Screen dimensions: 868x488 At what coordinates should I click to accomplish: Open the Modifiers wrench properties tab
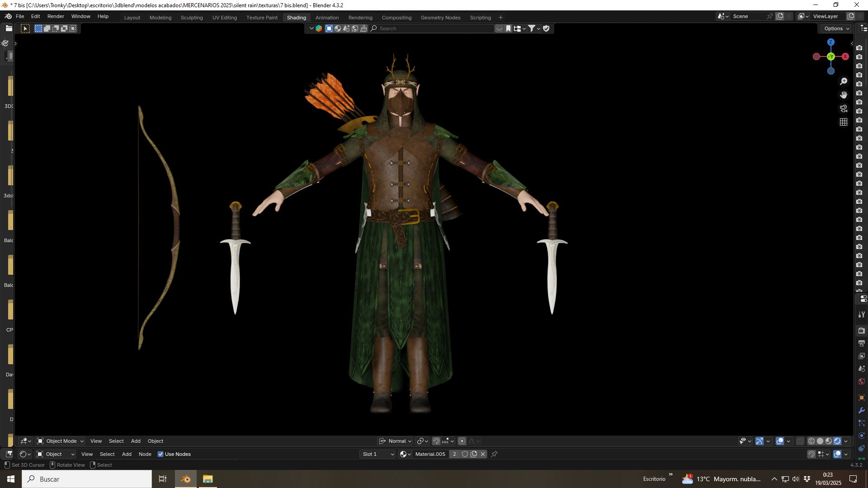[x=862, y=410]
